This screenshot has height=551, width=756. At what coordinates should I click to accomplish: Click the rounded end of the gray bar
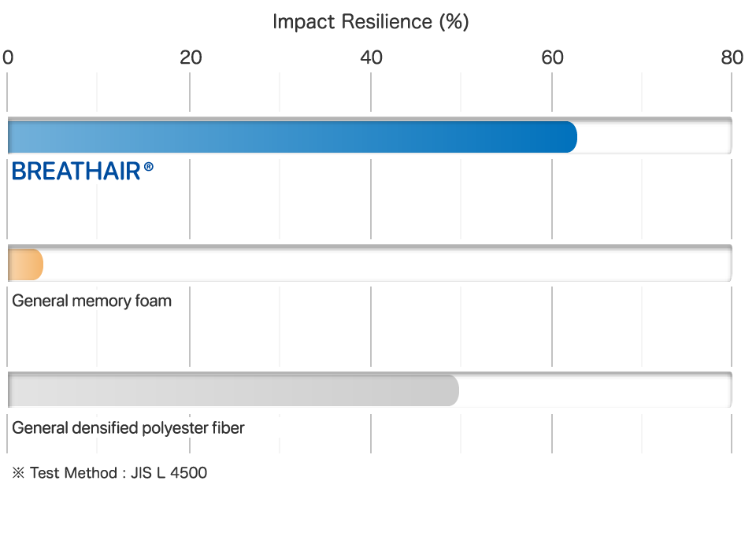point(452,390)
